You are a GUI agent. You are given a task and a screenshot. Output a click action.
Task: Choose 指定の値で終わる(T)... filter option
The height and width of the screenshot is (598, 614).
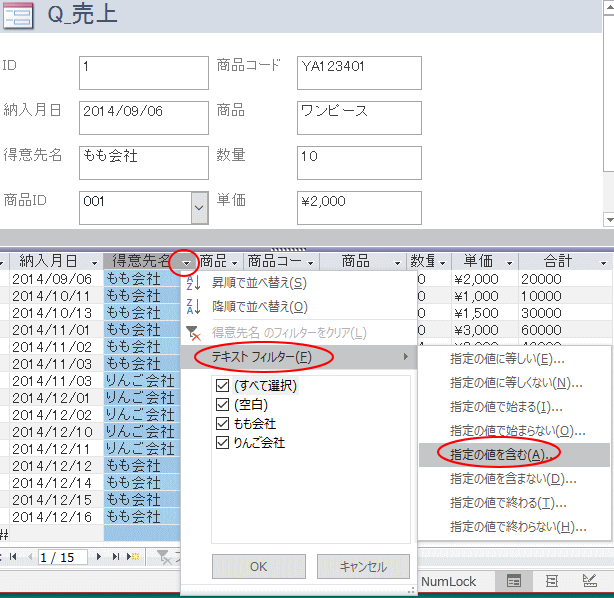tap(515, 503)
